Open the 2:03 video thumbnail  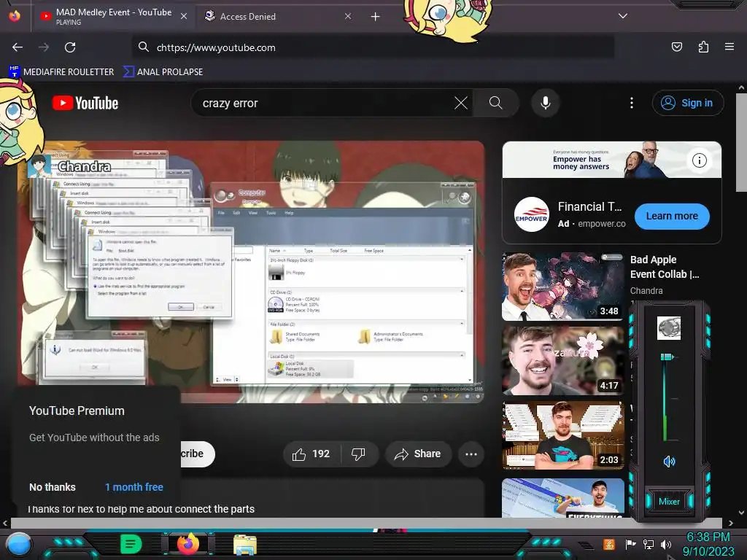click(563, 435)
